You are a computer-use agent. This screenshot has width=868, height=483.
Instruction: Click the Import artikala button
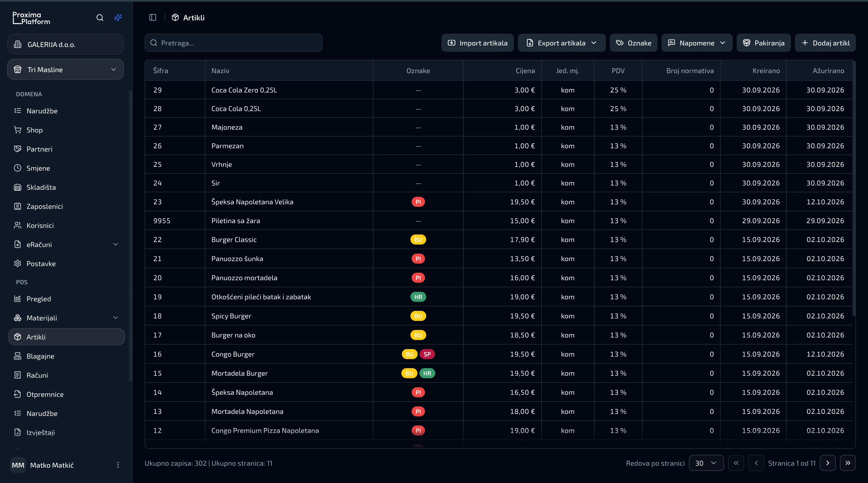pyautogui.click(x=477, y=43)
